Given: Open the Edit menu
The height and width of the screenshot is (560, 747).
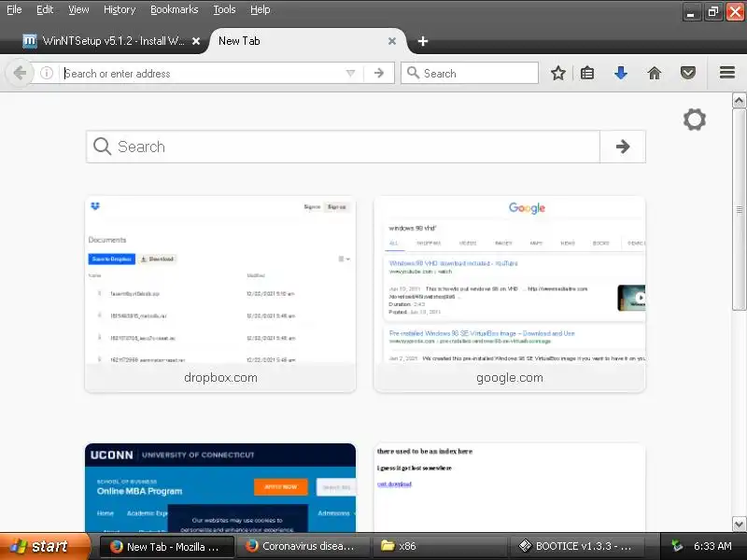Looking at the screenshot, I should pos(45,9).
